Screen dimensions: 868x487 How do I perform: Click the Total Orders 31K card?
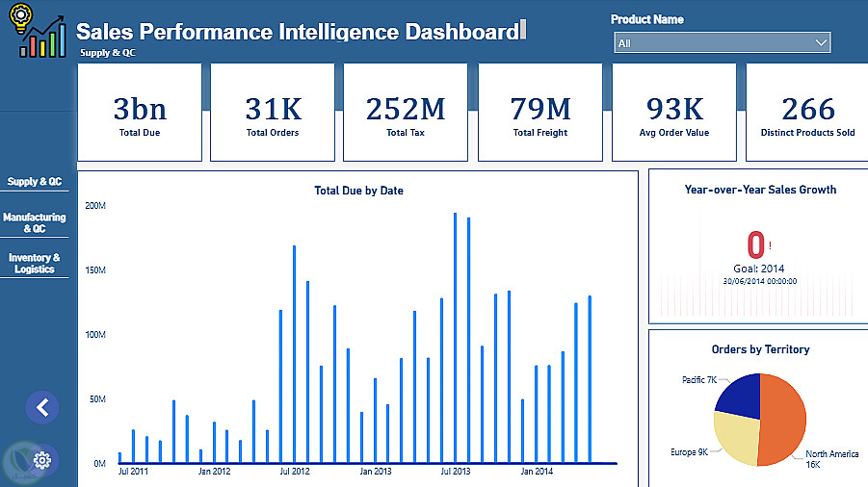coord(273,114)
